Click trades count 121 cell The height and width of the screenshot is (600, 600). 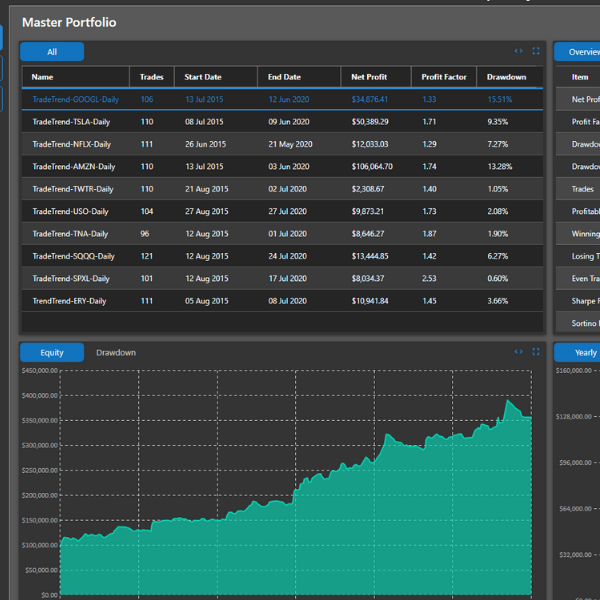tap(147, 256)
